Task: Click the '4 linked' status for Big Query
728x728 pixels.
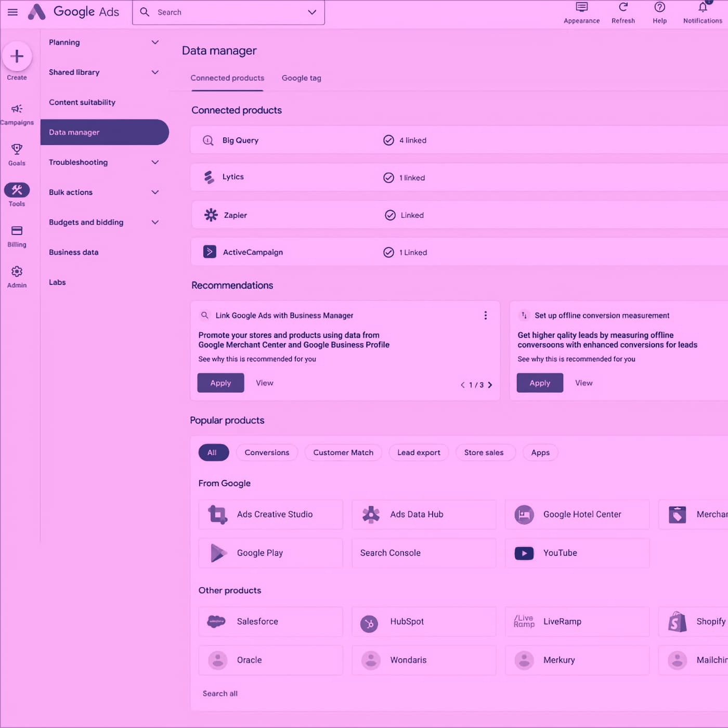Action: coord(405,140)
